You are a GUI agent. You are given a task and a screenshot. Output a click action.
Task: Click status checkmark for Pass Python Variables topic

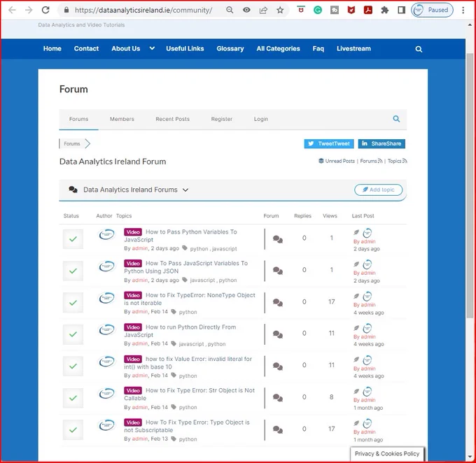(73, 239)
